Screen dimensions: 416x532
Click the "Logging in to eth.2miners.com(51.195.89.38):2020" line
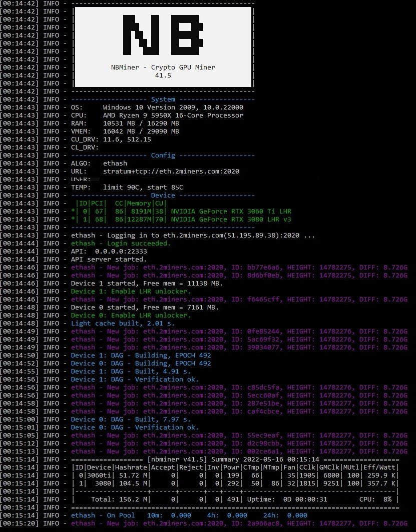[193, 235]
